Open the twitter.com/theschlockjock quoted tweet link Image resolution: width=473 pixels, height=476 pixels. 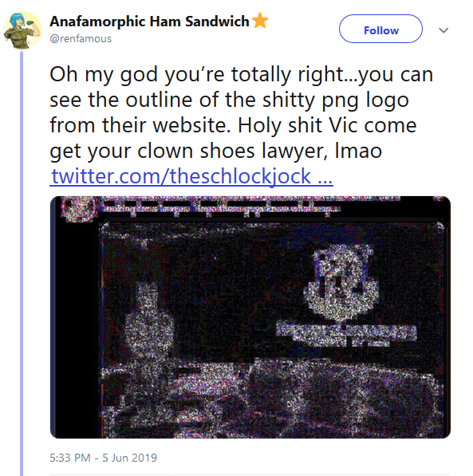191,176
